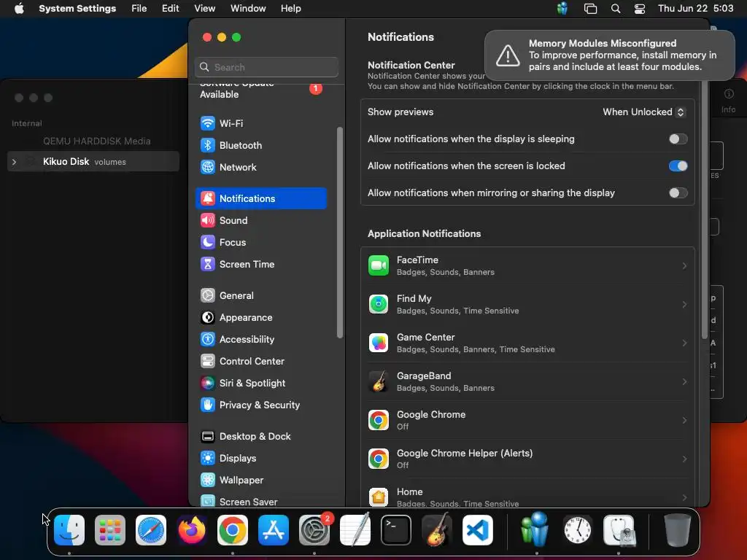Open Google Chrome from the Dock

(x=233, y=530)
